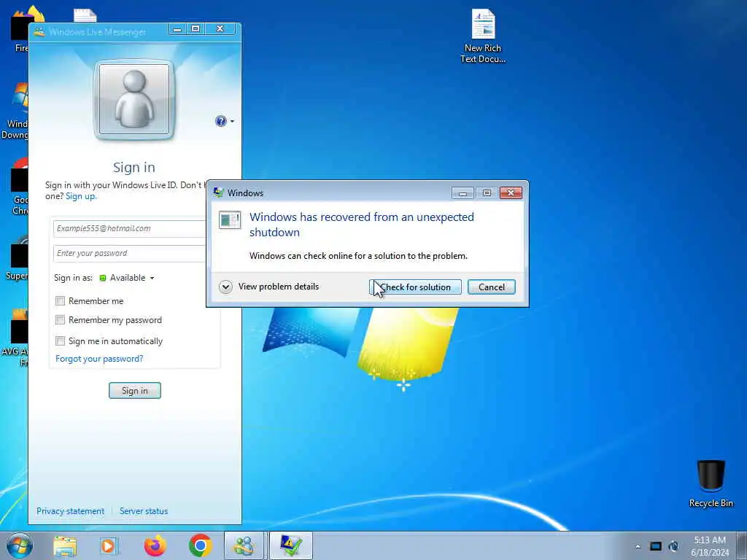The height and width of the screenshot is (560, 747).
Task: Open Firefox from the taskbar
Action: click(x=155, y=546)
